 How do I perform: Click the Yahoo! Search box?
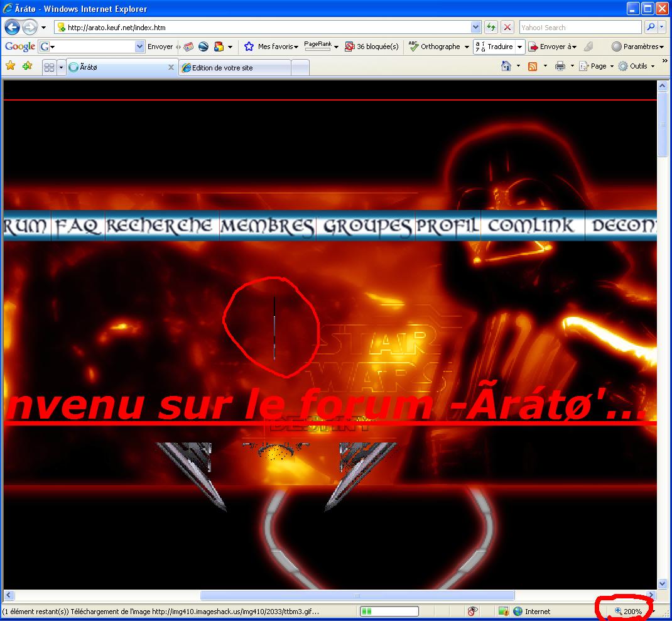(580, 28)
